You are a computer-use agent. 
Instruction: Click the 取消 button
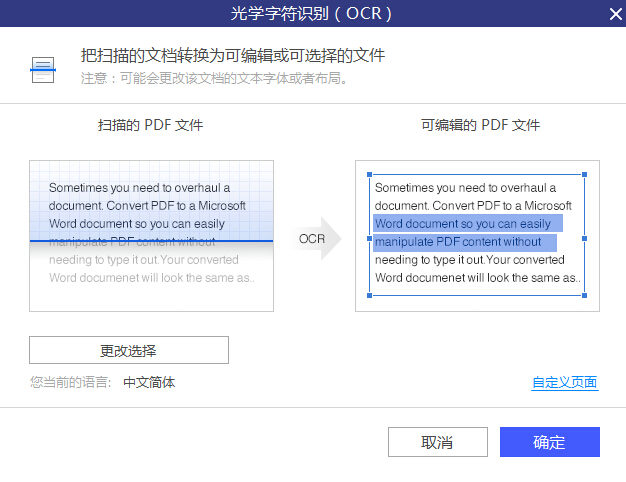pyautogui.click(x=438, y=442)
